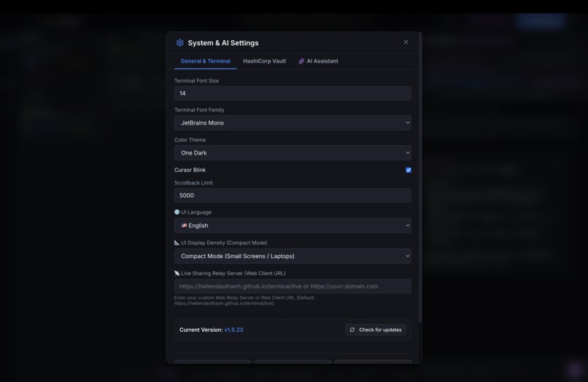Screen dimensions: 588x382
Task: Expand the Color Theme dropdown
Action: tap(293, 153)
